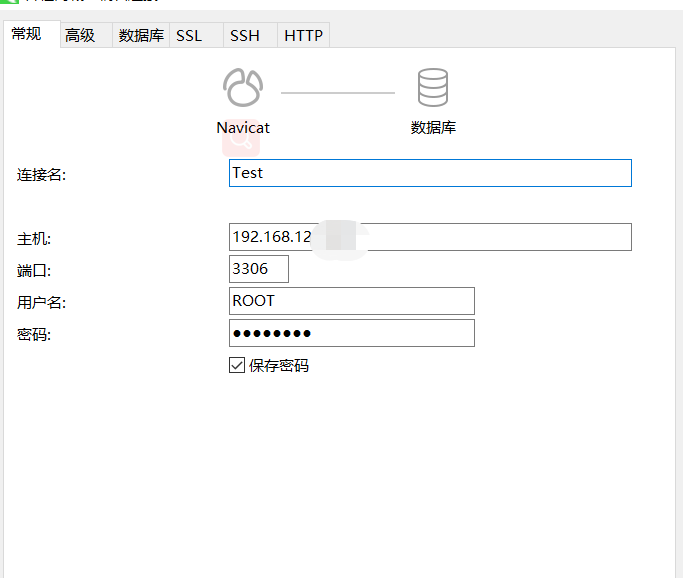683x578 pixels.
Task: Switch to the 常规 tab
Action: (x=26, y=35)
